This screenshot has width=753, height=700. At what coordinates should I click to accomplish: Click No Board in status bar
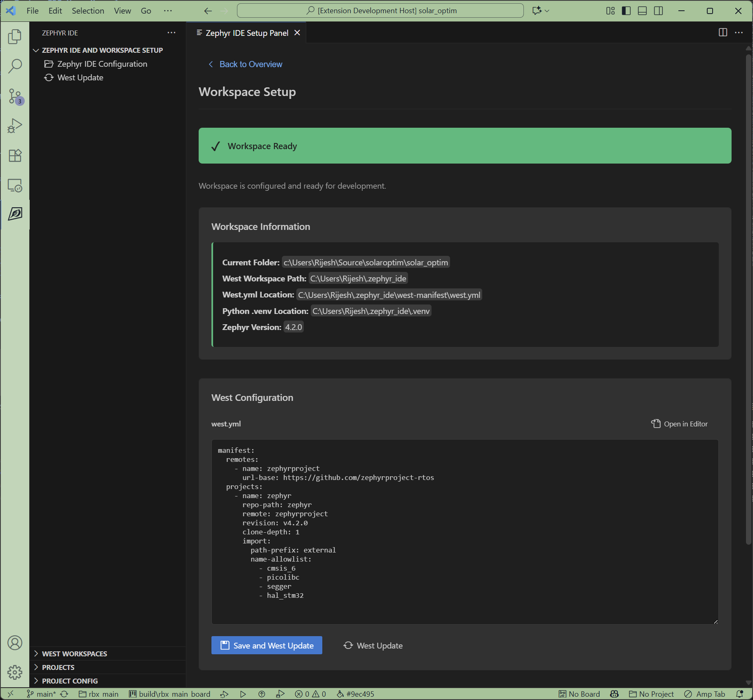click(579, 694)
